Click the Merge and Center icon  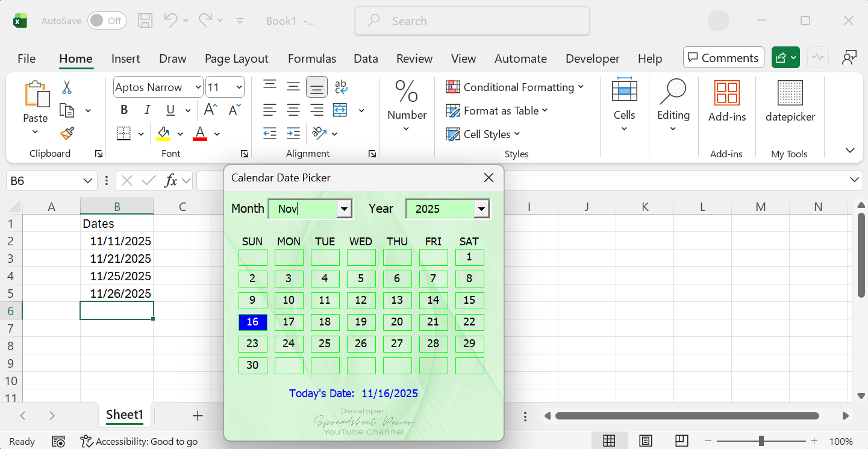coord(340,110)
